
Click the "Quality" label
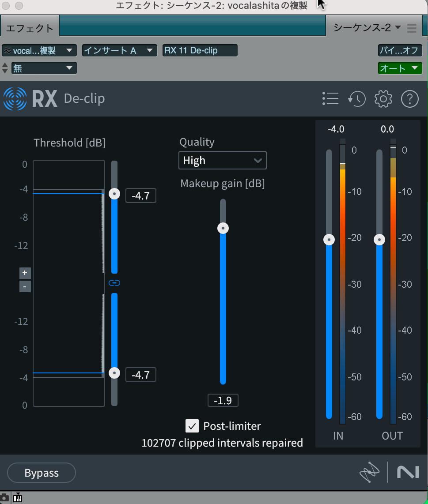[197, 142]
